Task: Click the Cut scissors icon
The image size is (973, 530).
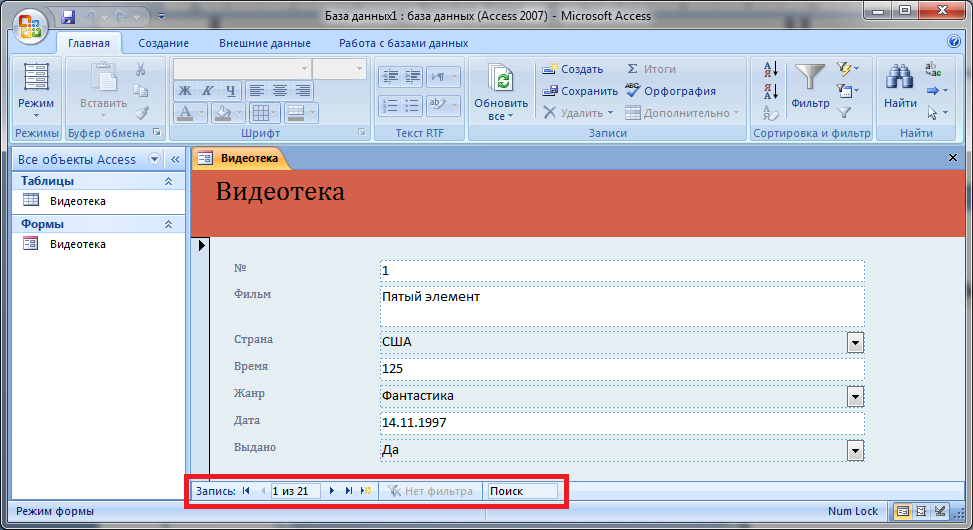Action: tap(141, 69)
